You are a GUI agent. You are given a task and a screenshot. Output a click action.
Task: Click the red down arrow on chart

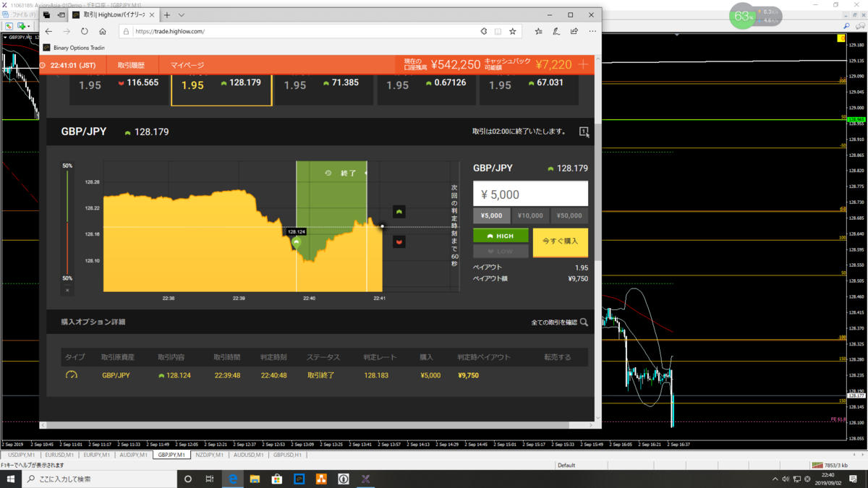pyautogui.click(x=399, y=241)
